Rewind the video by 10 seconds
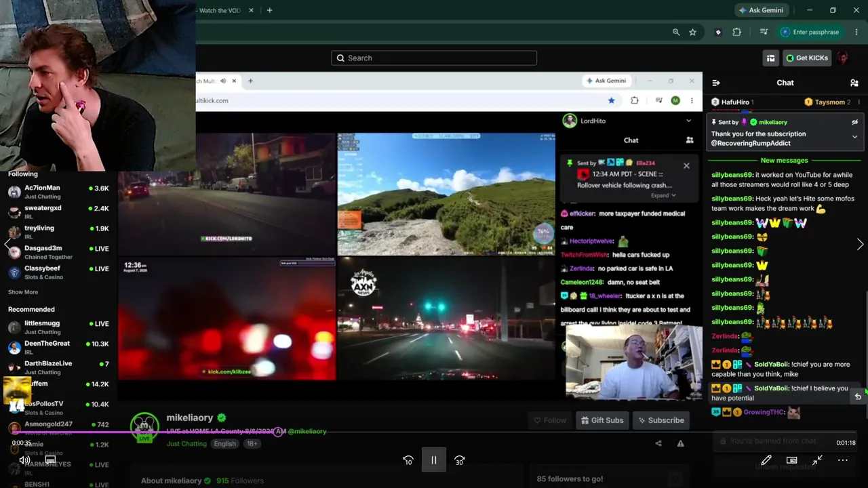 coord(408,460)
